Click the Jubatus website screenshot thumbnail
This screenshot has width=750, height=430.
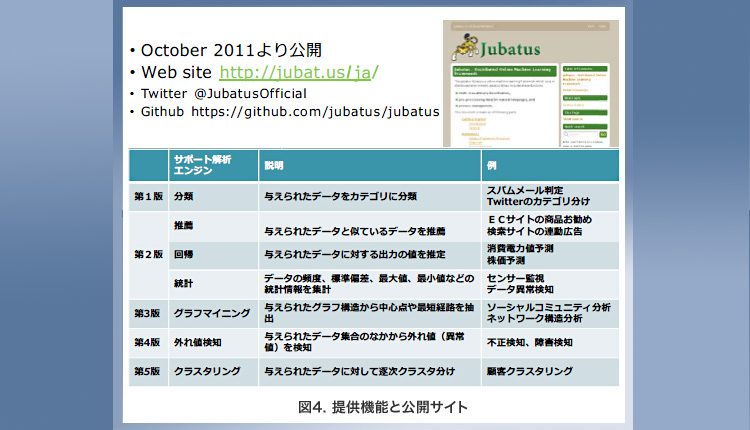click(x=530, y=84)
